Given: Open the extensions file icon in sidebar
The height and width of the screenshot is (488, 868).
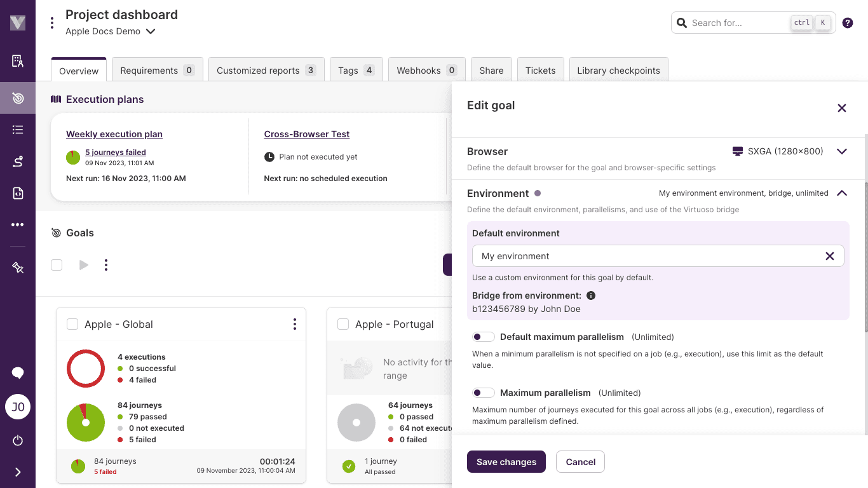Looking at the screenshot, I should coord(17,193).
